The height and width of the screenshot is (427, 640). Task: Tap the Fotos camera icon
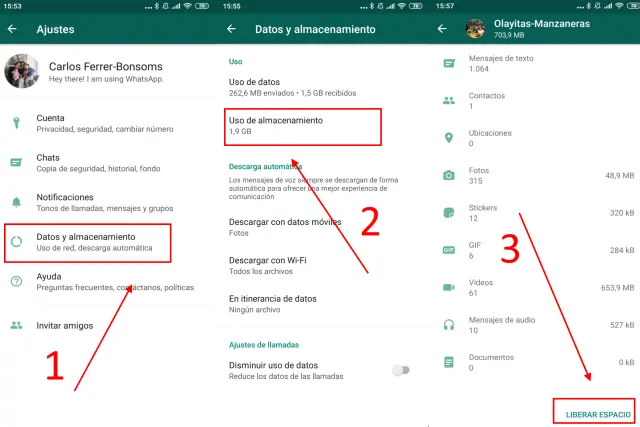click(449, 175)
